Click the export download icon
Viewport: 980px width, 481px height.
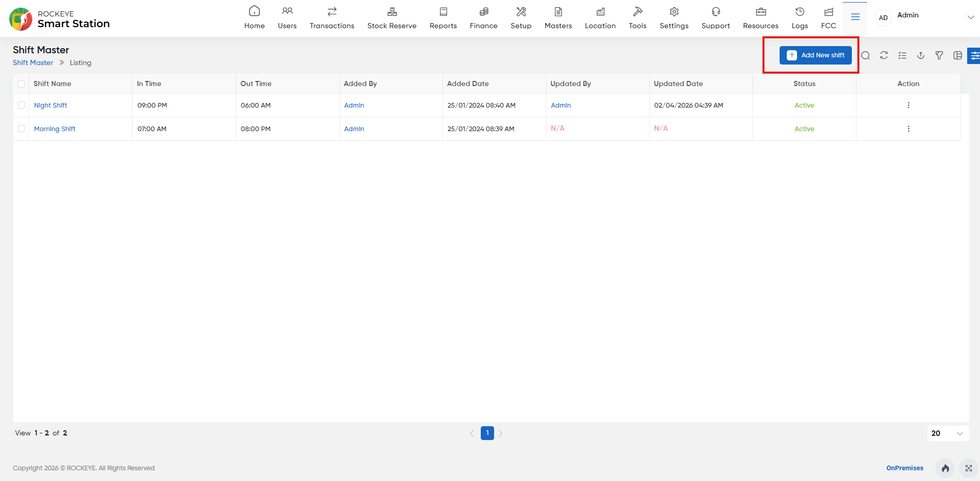[921, 55]
